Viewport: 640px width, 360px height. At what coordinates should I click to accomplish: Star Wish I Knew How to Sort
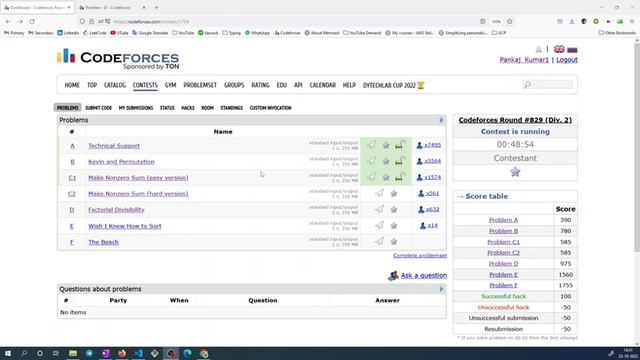pos(393,226)
